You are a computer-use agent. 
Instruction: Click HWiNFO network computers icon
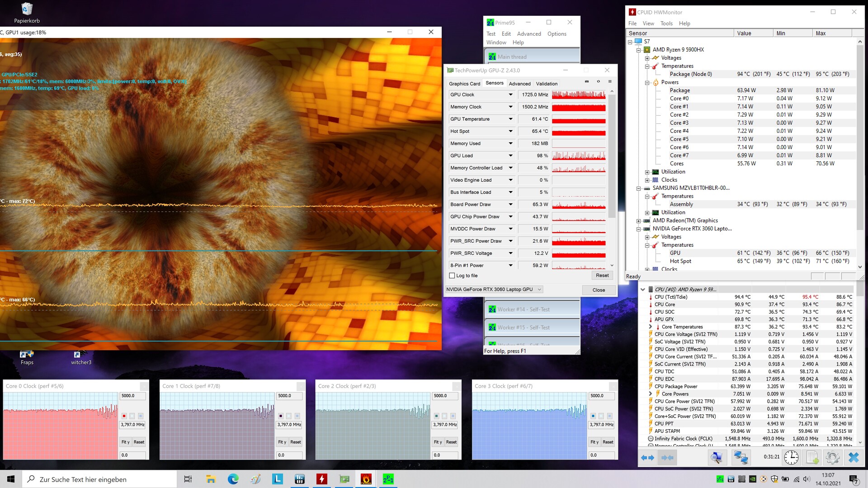[x=741, y=457]
